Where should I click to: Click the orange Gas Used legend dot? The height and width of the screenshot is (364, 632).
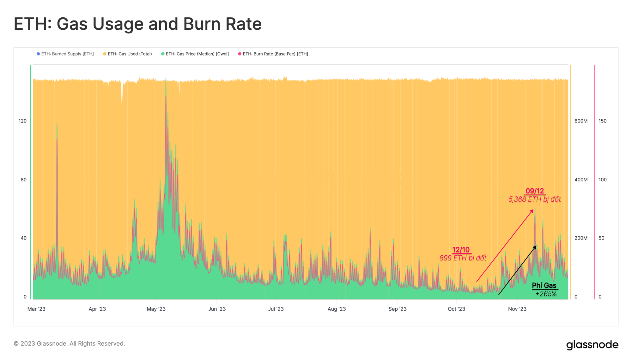tap(105, 54)
